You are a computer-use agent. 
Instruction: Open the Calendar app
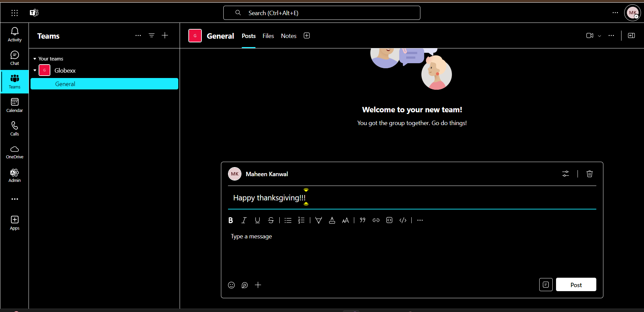[14, 105]
